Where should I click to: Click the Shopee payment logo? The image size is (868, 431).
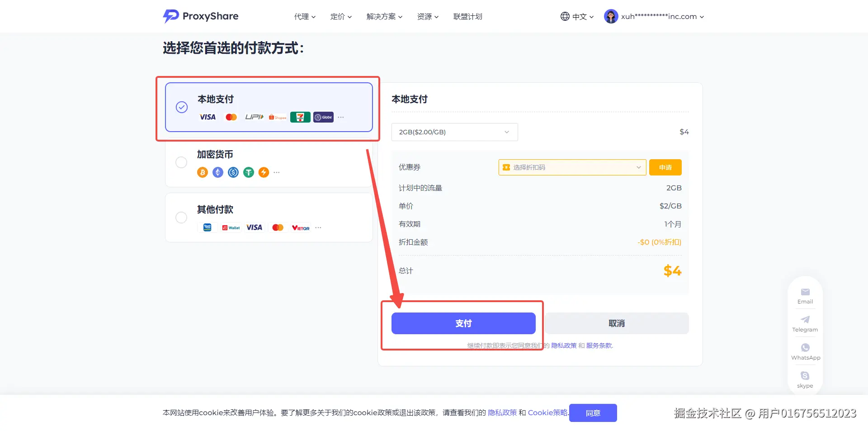(x=278, y=117)
